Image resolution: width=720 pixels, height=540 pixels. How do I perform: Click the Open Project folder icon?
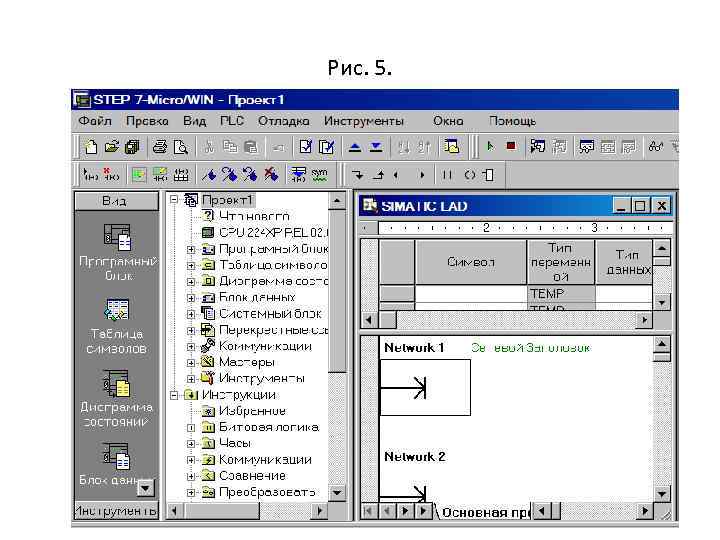(x=112, y=147)
